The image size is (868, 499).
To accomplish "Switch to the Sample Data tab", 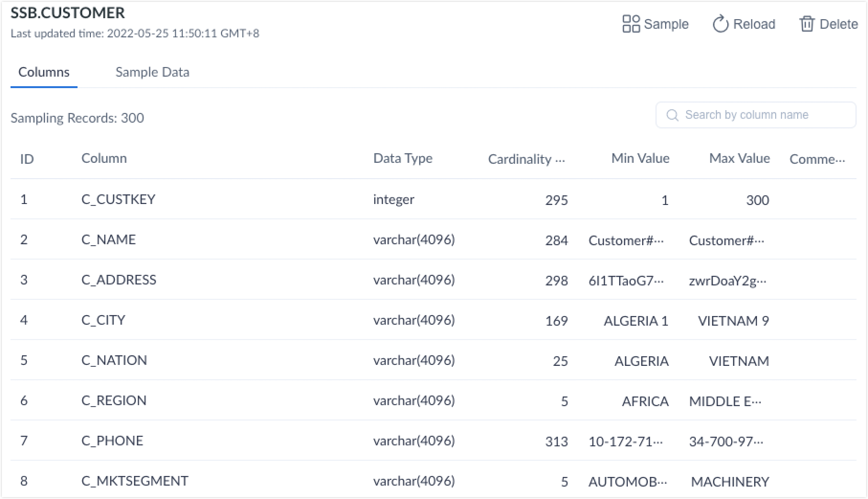I will click(152, 72).
